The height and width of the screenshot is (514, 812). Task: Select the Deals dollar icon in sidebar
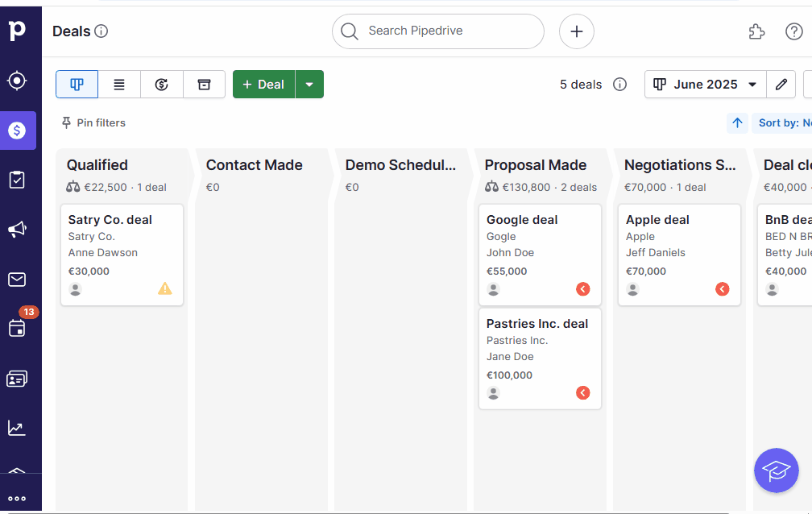pos(17,130)
